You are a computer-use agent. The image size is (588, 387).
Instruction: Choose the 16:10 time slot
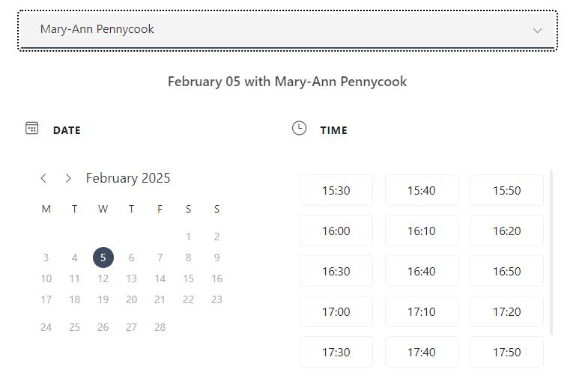coord(422,231)
